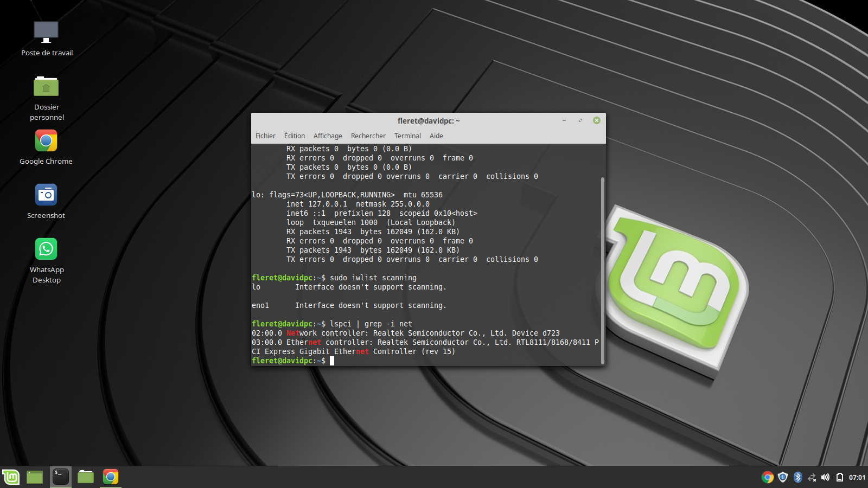Open the volume sound applet
The height and width of the screenshot is (488, 868).
[x=825, y=477]
